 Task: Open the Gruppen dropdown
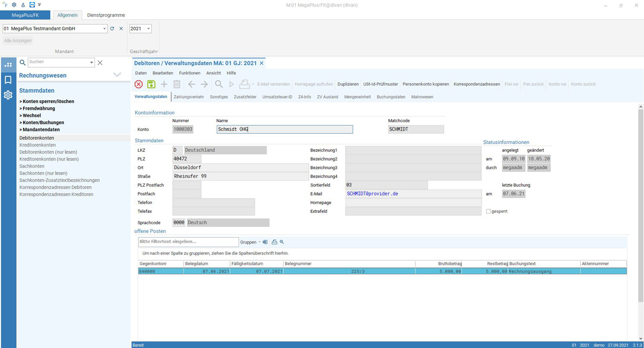(250, 242)
